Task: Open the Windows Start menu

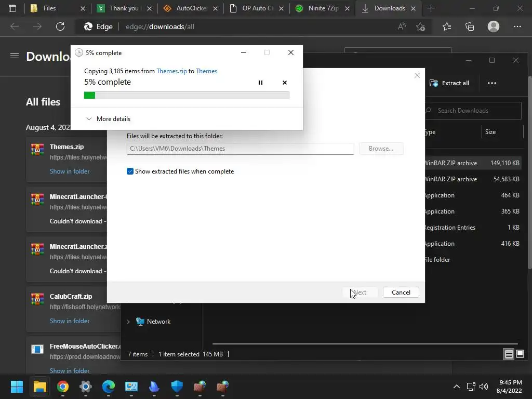Action: [x=17, y=387]
